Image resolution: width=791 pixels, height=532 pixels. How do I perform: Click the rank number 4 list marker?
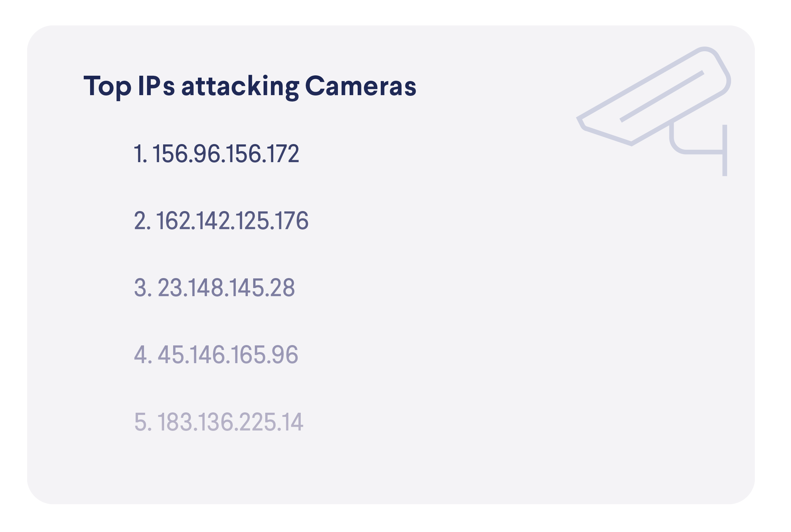point(143,355)
